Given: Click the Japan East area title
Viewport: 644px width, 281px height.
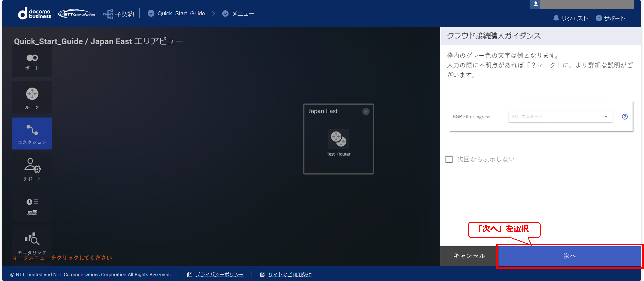Looking at the screenshot, I should coord(323,111).
